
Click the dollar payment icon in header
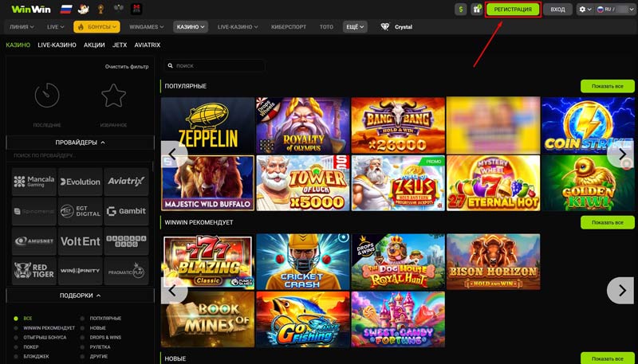pyautogui.click(x=461, y=10)
